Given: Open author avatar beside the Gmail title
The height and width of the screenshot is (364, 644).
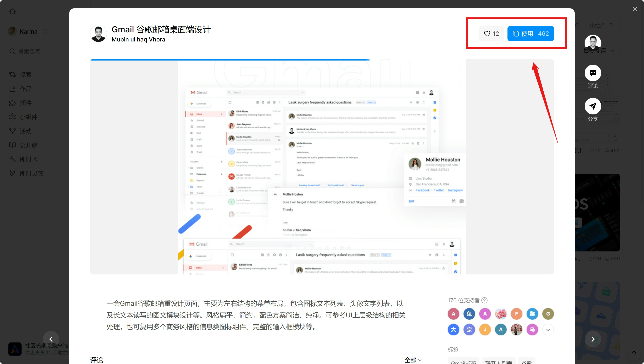Looking at the screenshot, I should tap(98, 34).
